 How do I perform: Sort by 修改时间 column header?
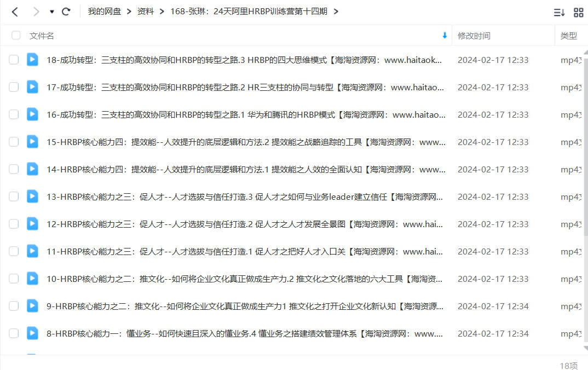[474, 36]
